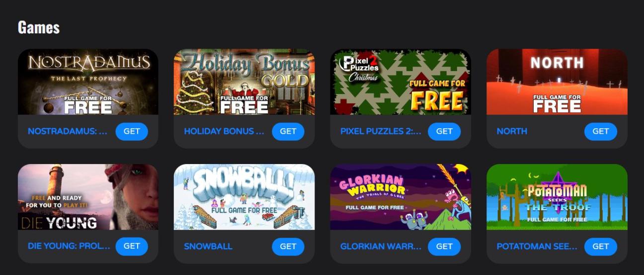Get the Holiday Bonus Gold game

288,131
